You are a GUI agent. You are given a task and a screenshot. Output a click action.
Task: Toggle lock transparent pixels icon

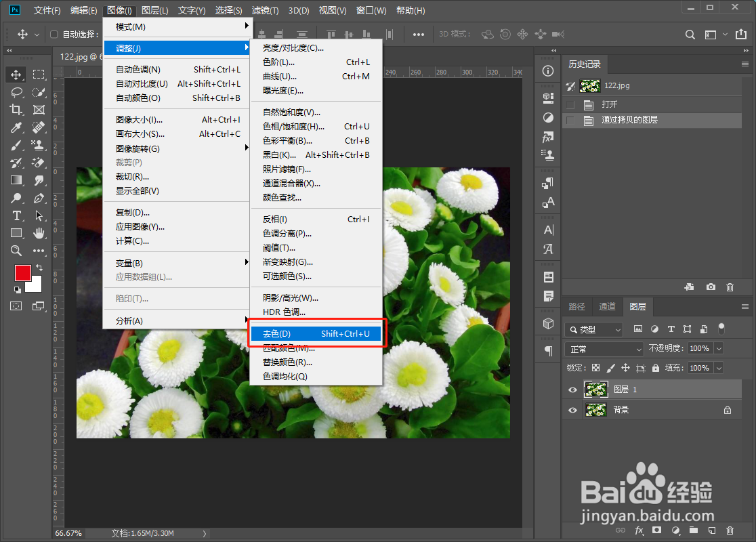(x=596, y=368)
